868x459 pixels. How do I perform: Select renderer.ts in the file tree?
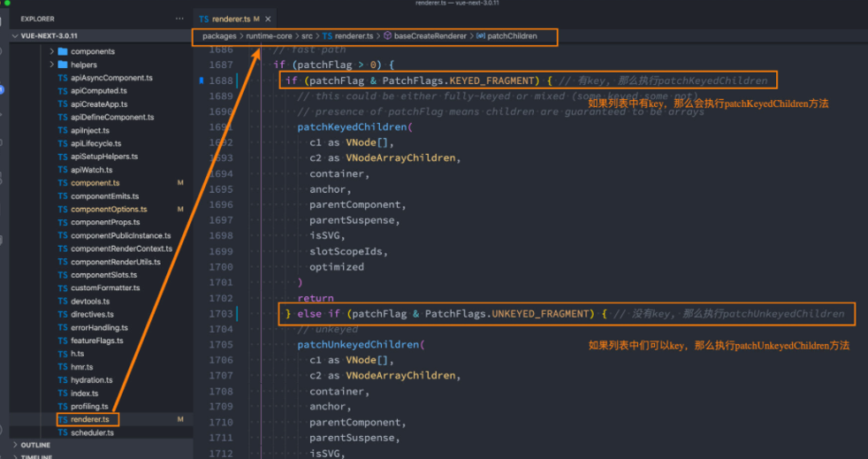[89, 419]
